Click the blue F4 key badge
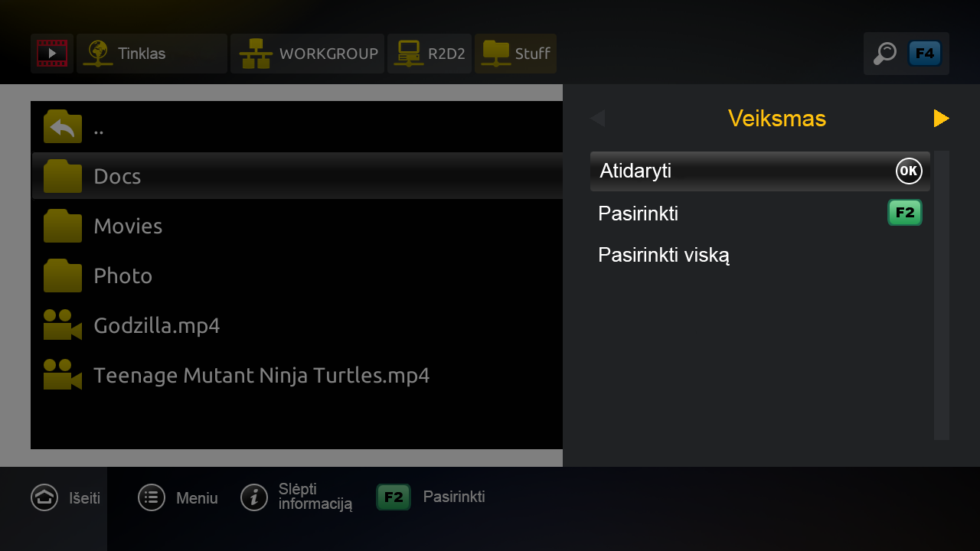The image size is (980, 551). coord(925,54)
